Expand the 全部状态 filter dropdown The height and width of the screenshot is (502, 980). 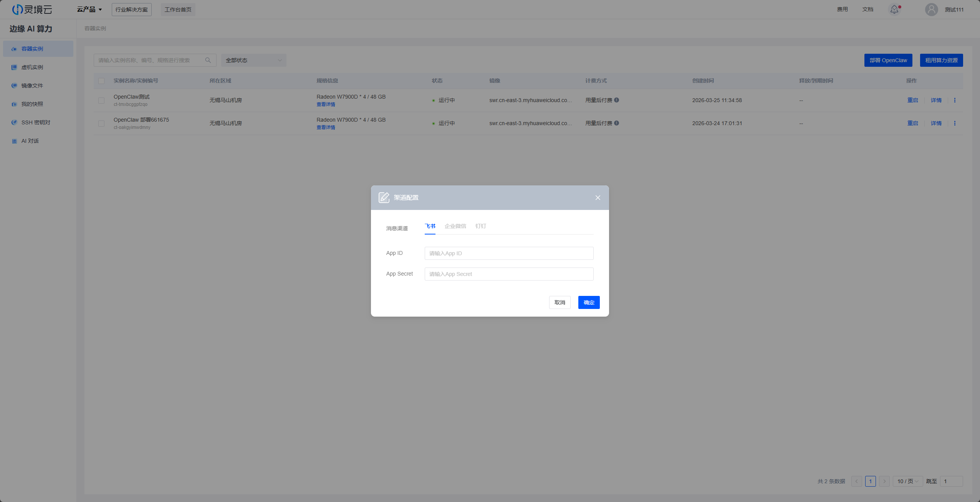tap(253, 60)
